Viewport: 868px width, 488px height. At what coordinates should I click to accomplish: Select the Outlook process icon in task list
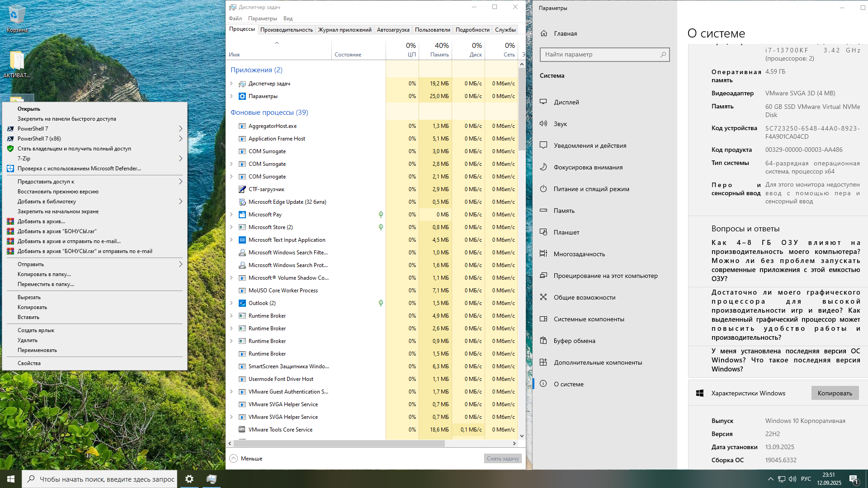click(x=242, y=303)
